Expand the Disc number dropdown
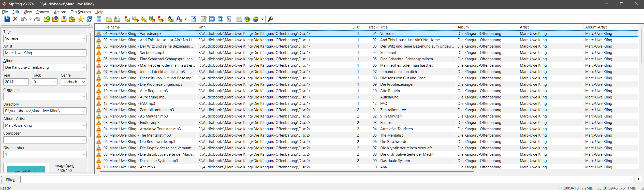This screenshot has height=190, width=644. coord(84,154)
